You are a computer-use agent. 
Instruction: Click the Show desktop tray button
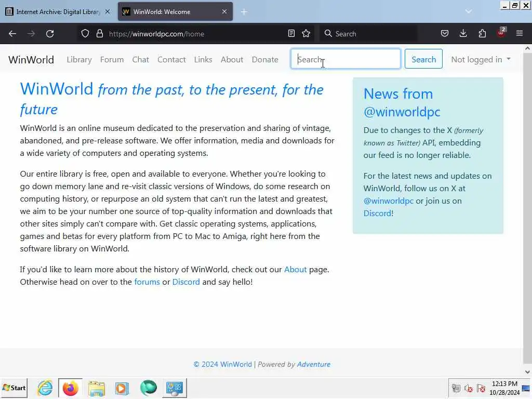tap(527, 388)
